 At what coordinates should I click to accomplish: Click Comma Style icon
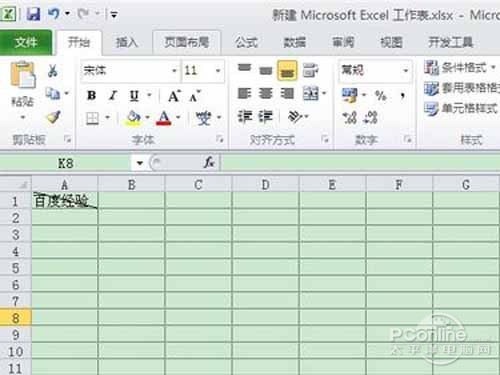pos(403,96)
